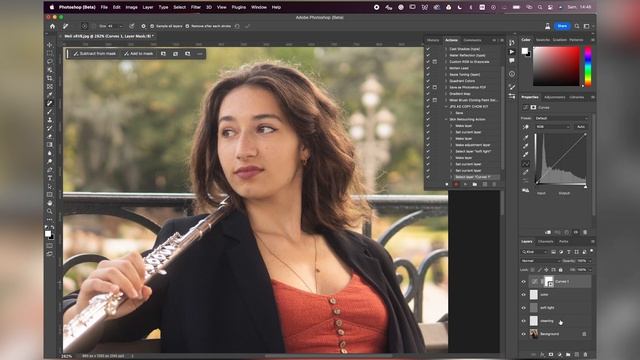This screenshot has width=640, height=360.
Task: Click the rainbow hue slider in Color panel
Action: point(588,67)
